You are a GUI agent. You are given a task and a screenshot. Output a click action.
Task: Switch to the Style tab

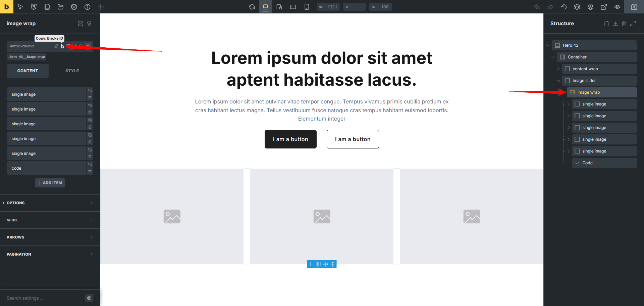point(72,71)
